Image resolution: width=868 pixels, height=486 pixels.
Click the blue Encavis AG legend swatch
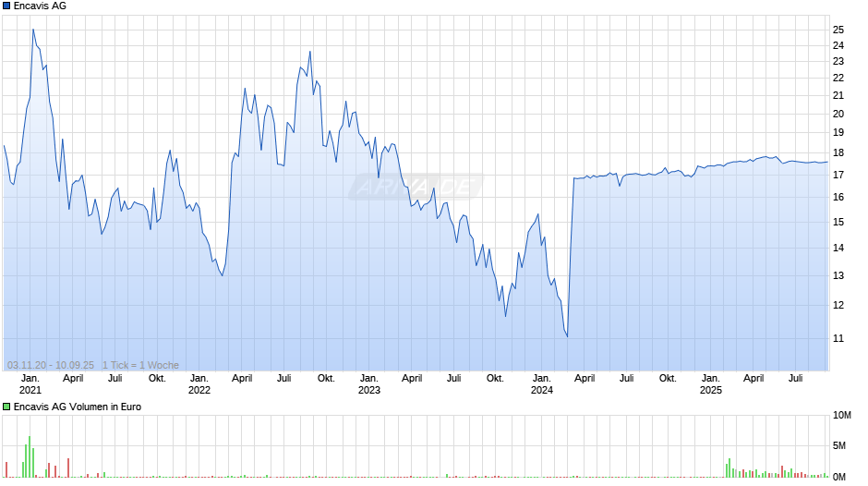[x=6, y=6]
